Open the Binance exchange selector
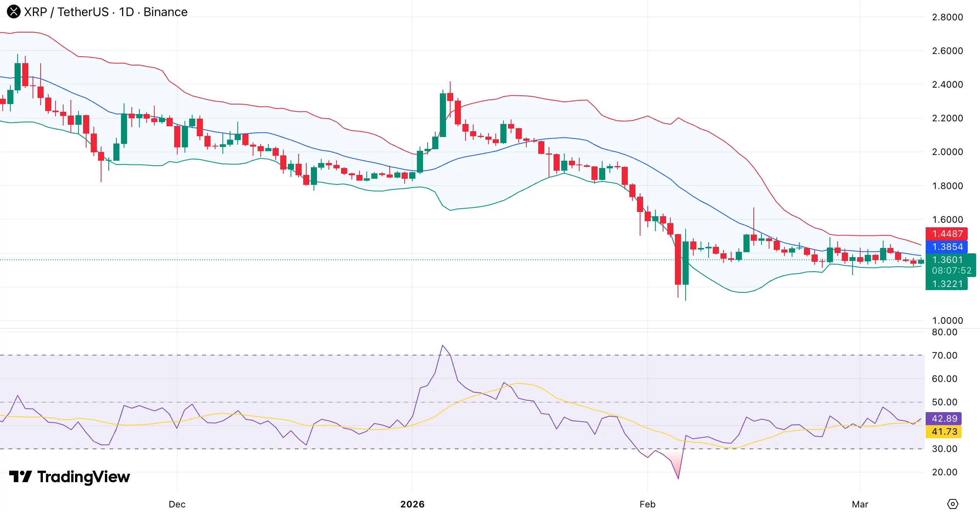Viewport: 980px width, 512px height. (165, 12)
